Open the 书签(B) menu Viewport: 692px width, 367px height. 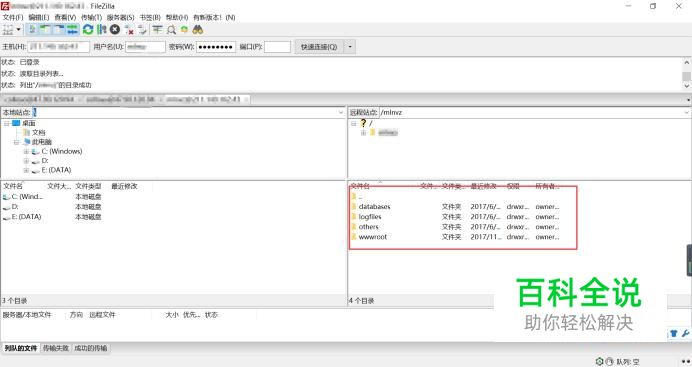point(150,17)
